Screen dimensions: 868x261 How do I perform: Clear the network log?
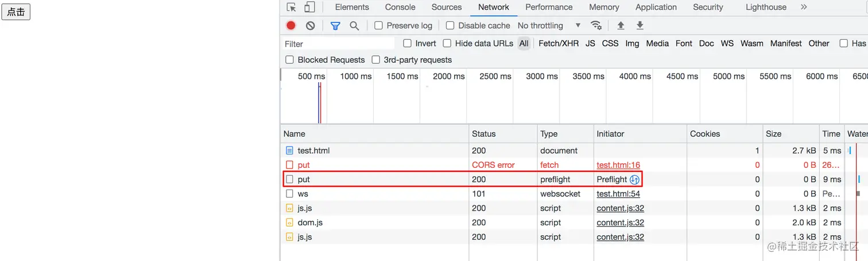coord(310,25)
